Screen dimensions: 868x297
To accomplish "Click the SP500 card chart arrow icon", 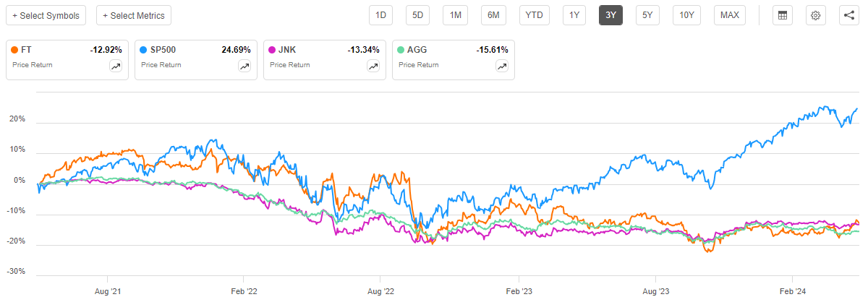I will pos(244,66).
